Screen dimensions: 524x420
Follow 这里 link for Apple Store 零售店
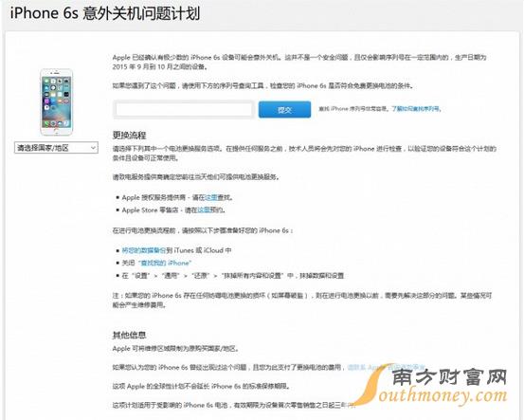click(x=204, y=210)
